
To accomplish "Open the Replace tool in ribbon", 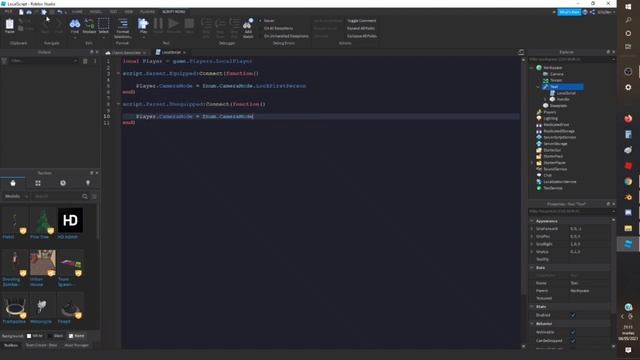I will click(x=89, y=25).
